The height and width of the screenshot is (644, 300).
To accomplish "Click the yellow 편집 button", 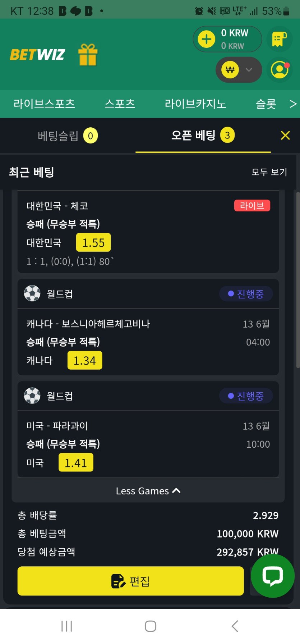I will [131, 581].
